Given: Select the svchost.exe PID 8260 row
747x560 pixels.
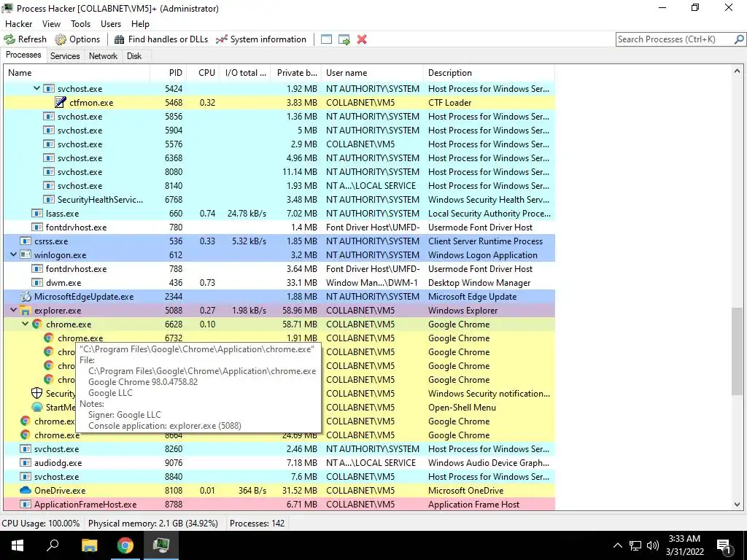Looking at the screenshot, I should click(x=279, y=448).
